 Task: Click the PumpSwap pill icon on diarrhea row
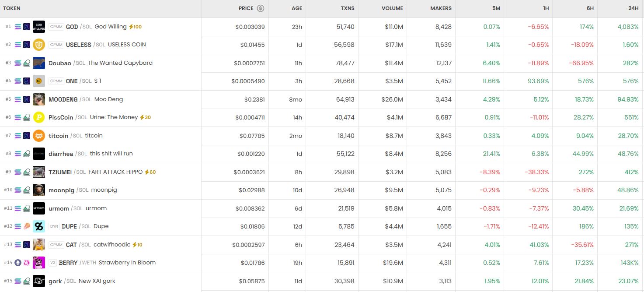(x=27, y=154)
